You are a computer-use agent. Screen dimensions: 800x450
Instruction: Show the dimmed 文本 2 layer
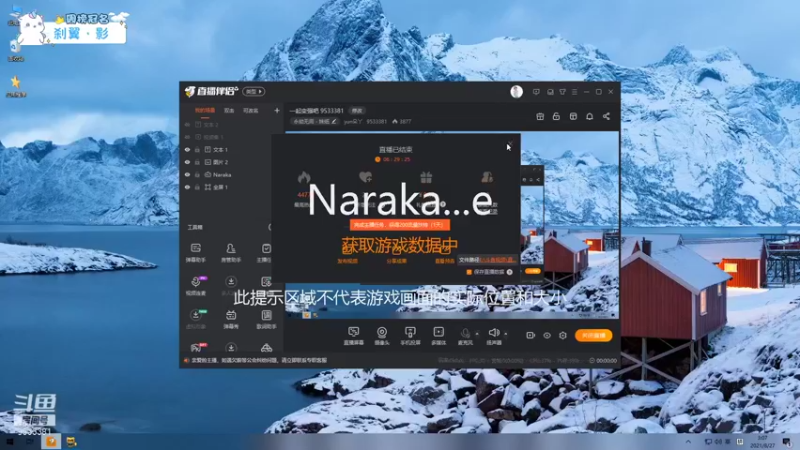(x=187, y=124)
